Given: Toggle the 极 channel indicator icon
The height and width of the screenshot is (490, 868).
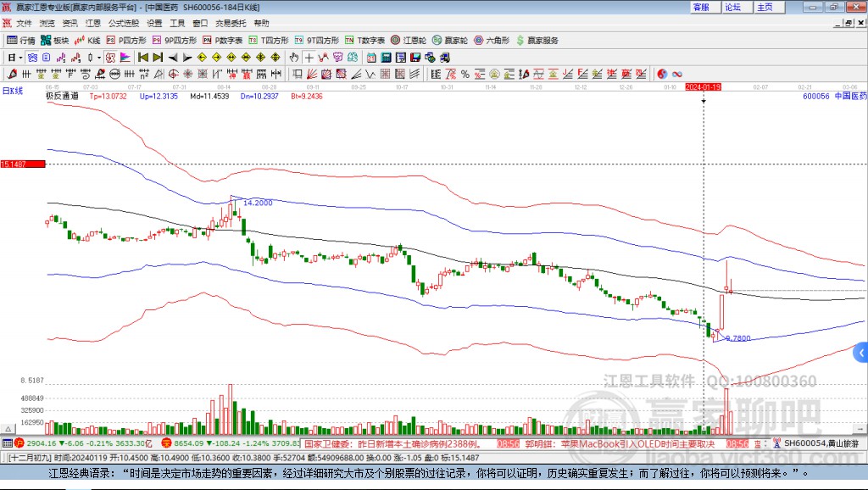Looking at the screenshot, I should [111, 58].
